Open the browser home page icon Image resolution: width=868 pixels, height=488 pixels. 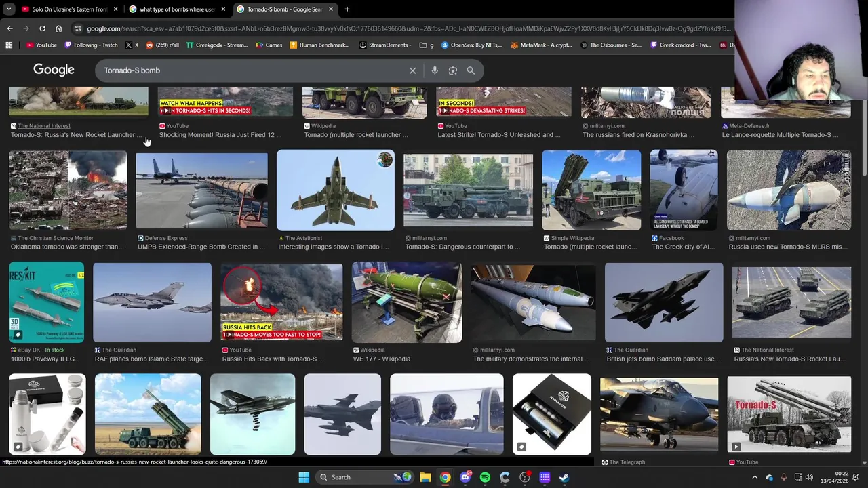[x=58, y=28]
